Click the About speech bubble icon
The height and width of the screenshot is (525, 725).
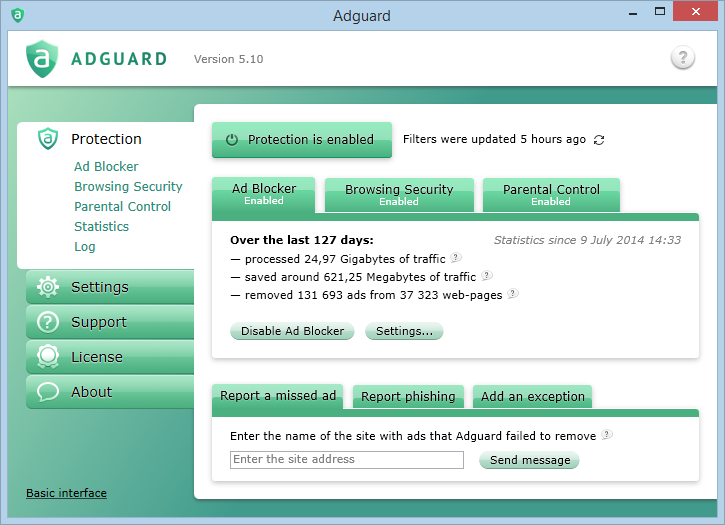pos(47,392)
